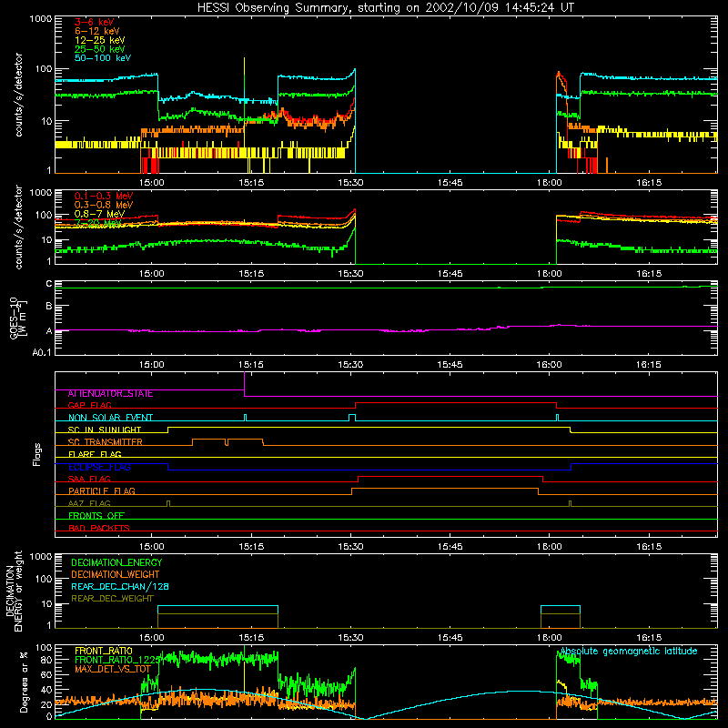The width and height of the screenshot is (728, 728).
Task: Select the C level tick on GOES axis
Action: point(49,284)
